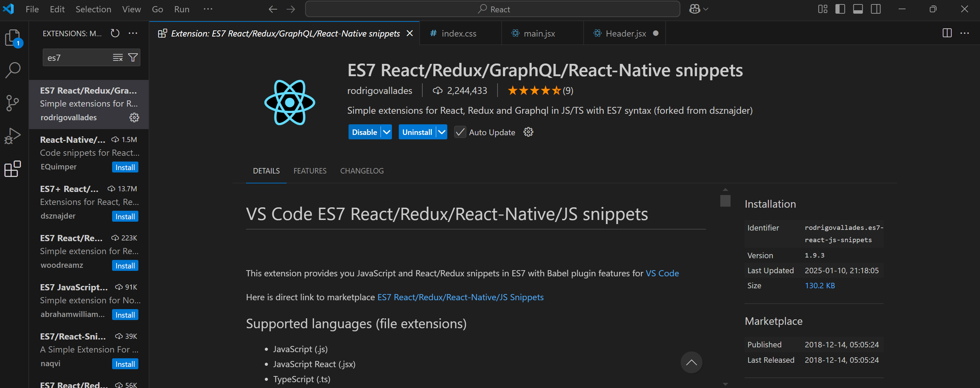
Task: Expand the Uninstall button dropdown arrow
Action: click(x=441, y=133)
